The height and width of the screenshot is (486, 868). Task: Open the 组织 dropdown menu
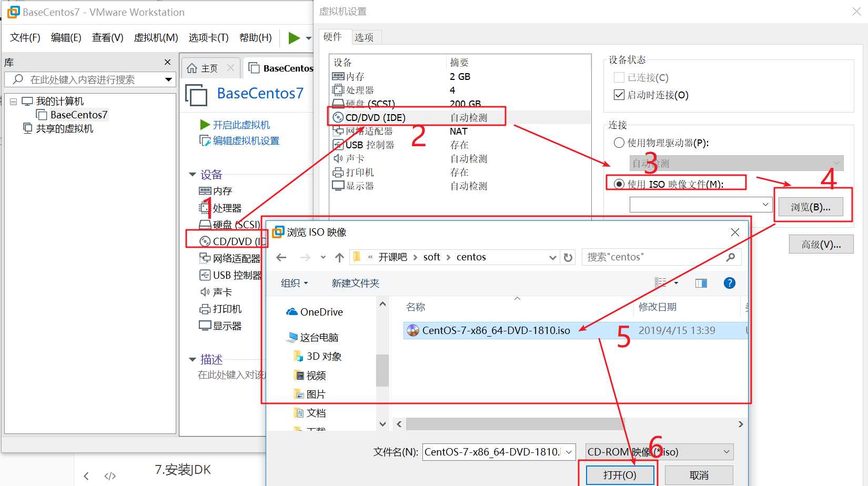294,283
